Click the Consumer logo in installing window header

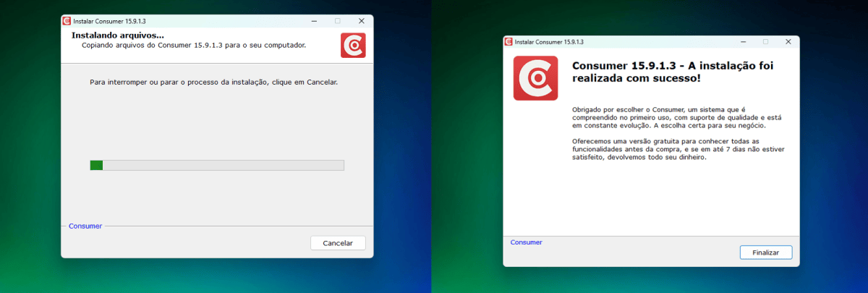click(353, 46)
